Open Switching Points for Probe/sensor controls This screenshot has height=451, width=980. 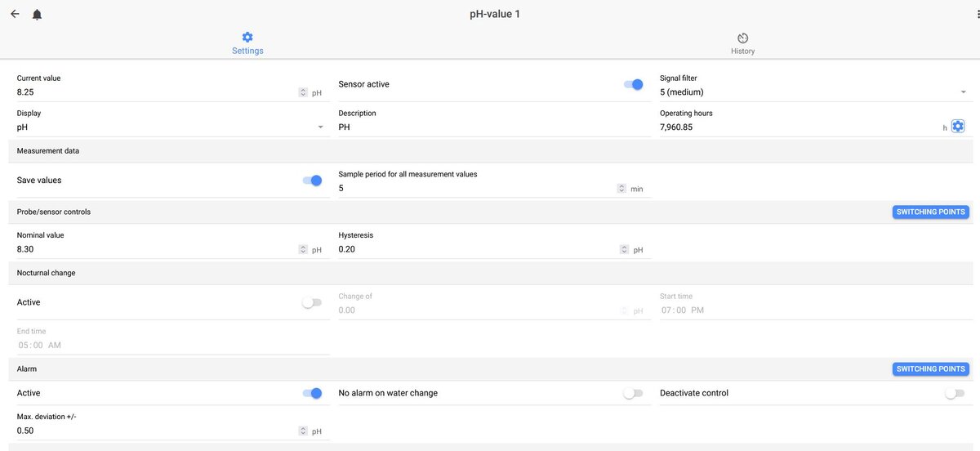pyautogui.click(x=930, y=212)
